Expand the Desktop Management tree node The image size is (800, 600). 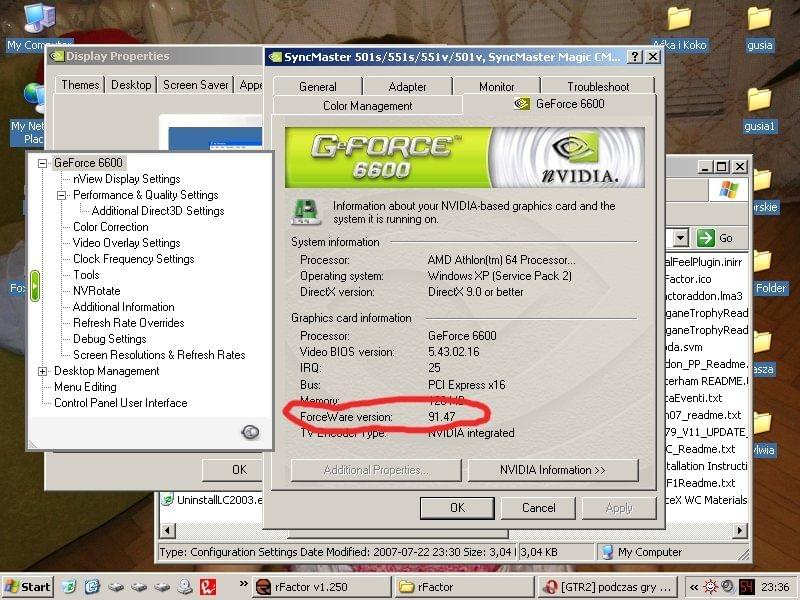(x=43, y=371)
